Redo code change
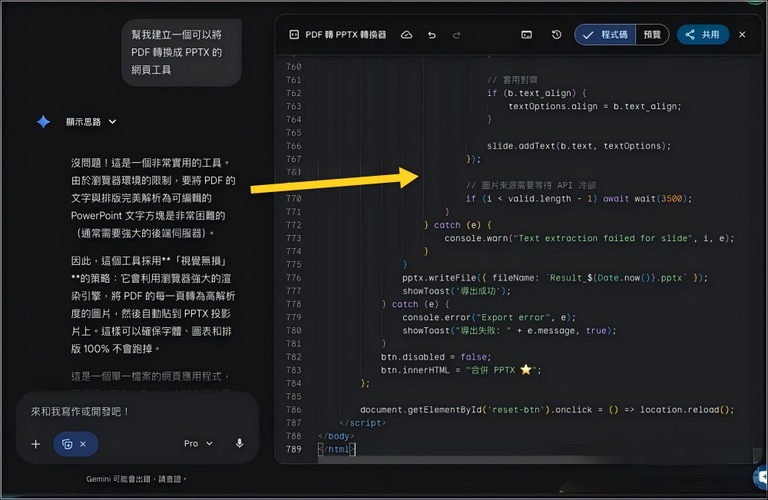The width and height of the screenshot is (768, 500). point(456,35)
